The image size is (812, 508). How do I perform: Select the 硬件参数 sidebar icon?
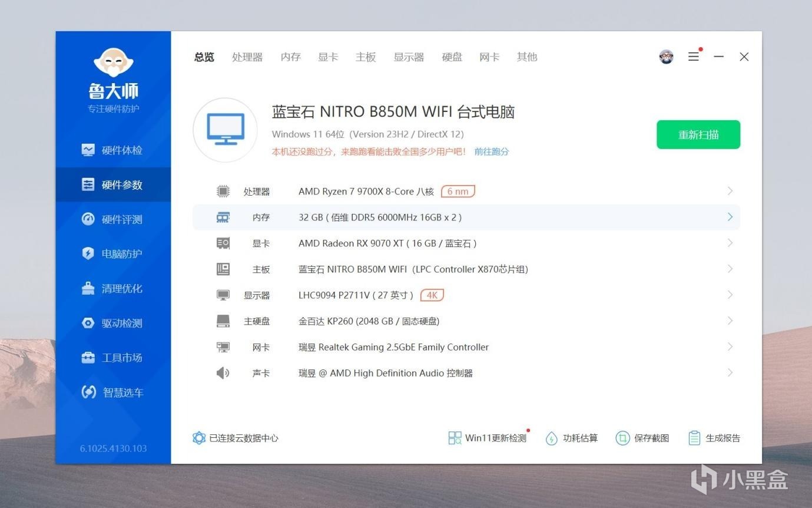click(88, 184)
